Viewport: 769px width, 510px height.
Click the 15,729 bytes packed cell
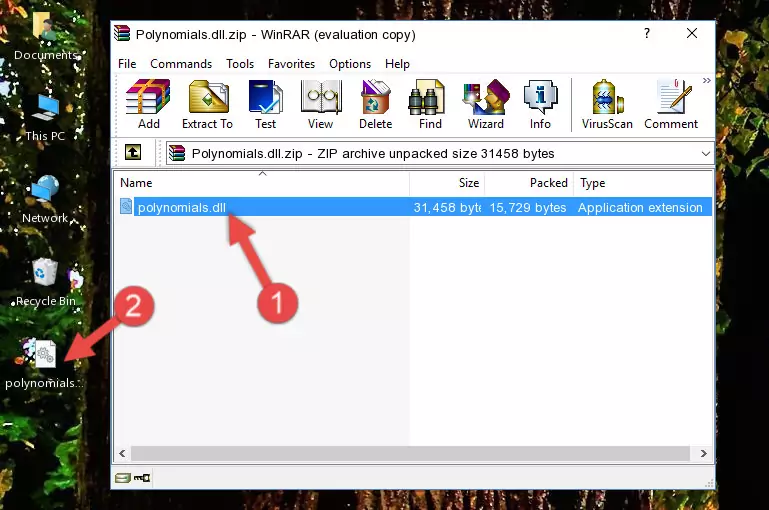click(x=528, y=207)
